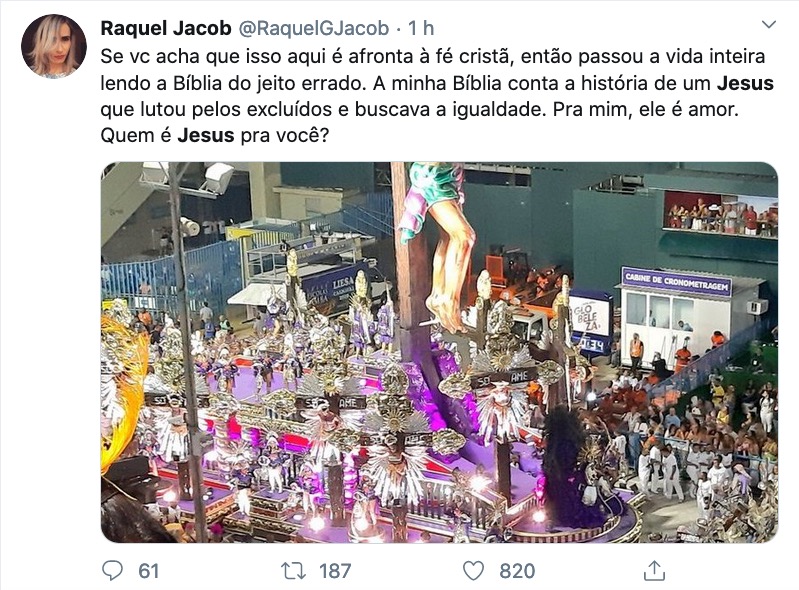799x590 pixels.
Task: Open the share upload arrow icon
Action: [654, 570]
